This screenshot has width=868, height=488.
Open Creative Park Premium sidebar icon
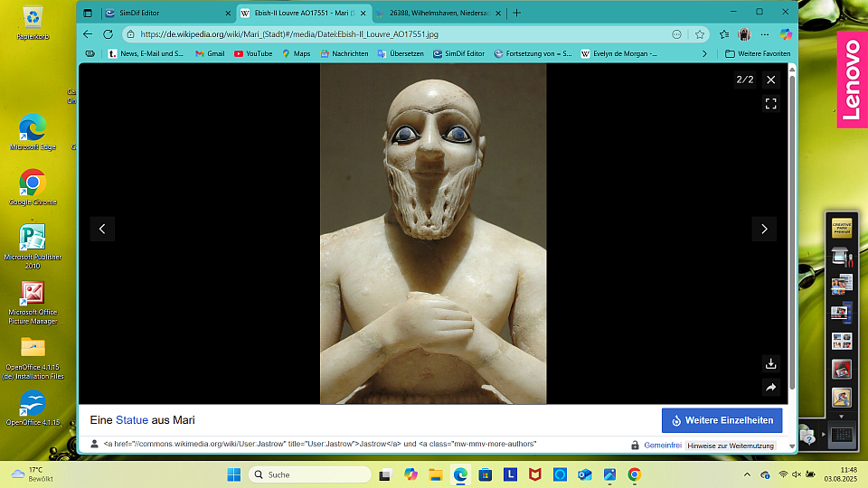(842, 228)
